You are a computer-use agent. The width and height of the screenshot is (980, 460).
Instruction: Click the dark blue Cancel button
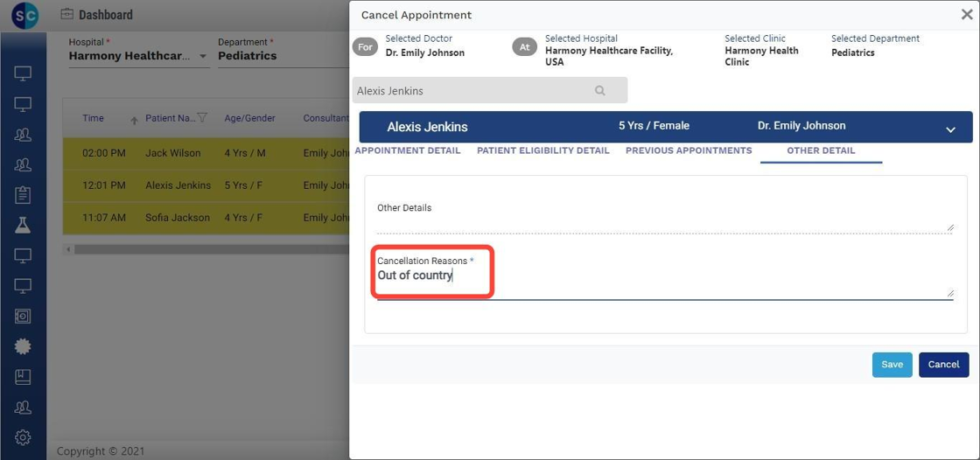point(944,365)
